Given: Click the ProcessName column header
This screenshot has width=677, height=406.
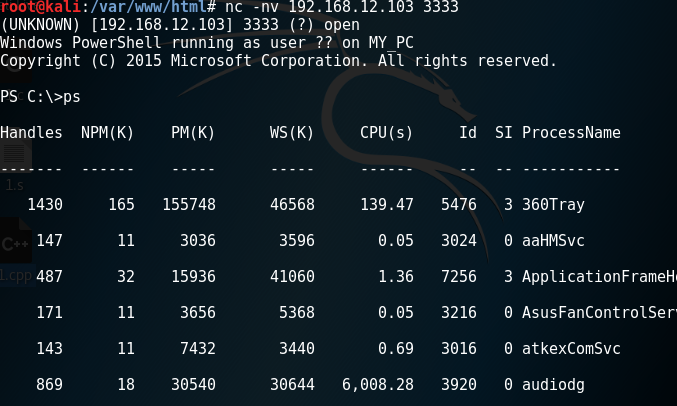Looking at the screenshot, I should pyautogui.click(x=571, y=133).
